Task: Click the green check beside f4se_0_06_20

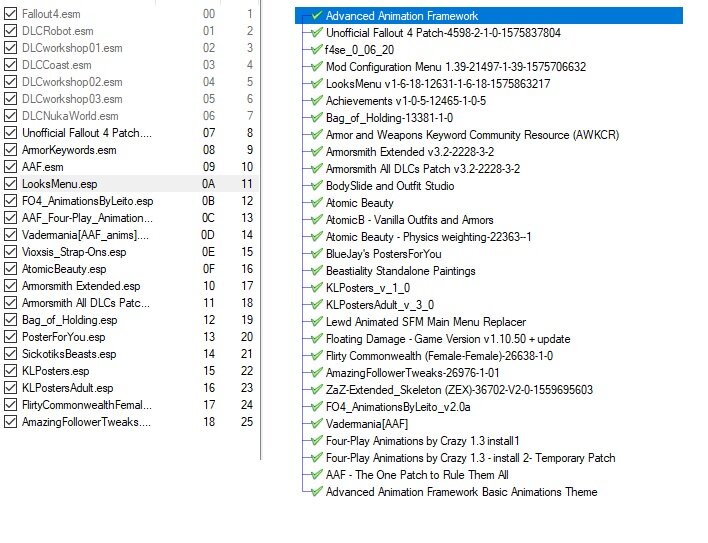Action: click(317, 50)
